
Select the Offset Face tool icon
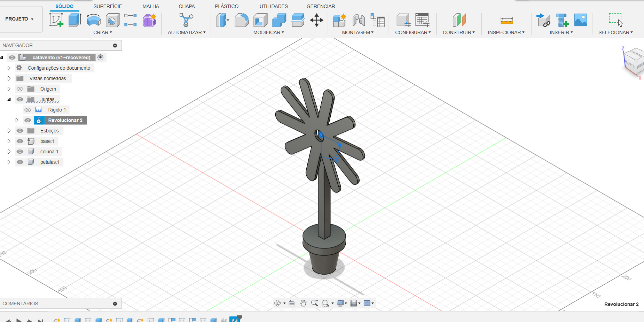(x=298, y=20)
